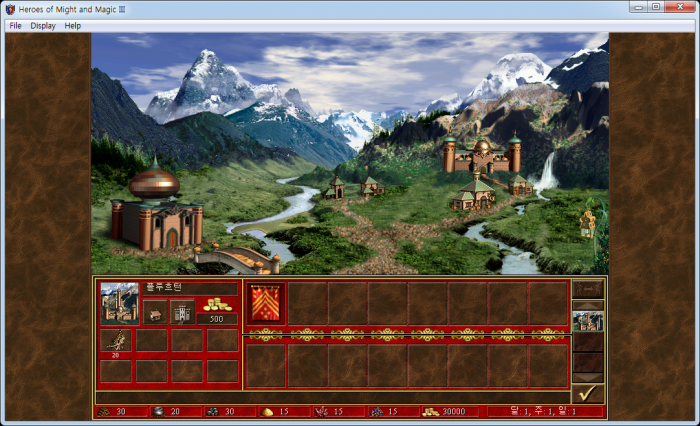Click the town list up arrow
Viewport: 700px width, 426px height.
[x=588, y=306]
